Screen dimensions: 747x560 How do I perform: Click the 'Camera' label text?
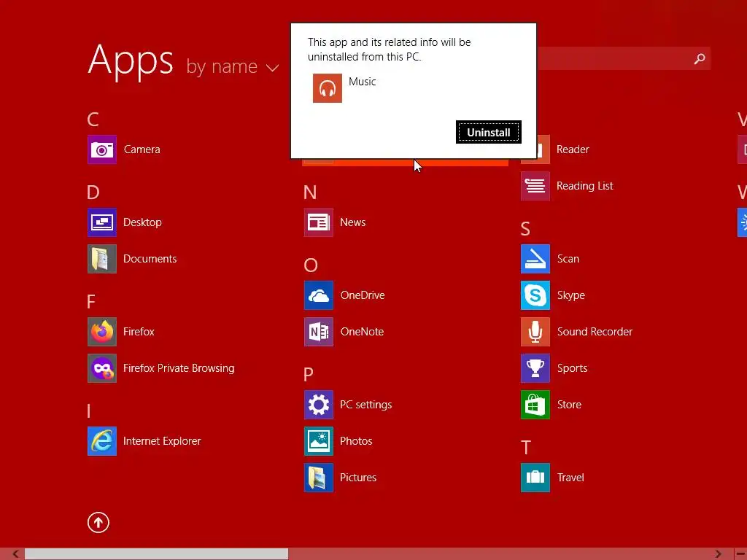142,149
